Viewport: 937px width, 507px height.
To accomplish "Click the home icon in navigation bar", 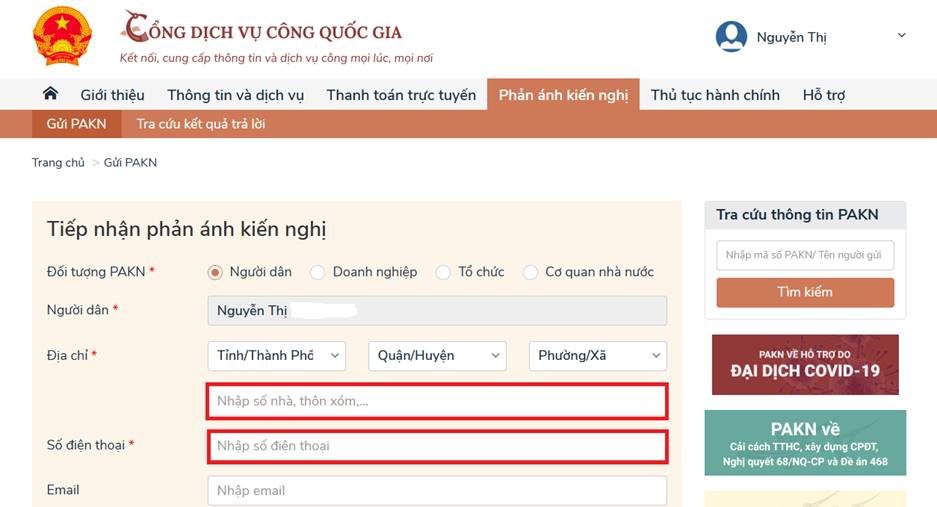I will 50,94.
